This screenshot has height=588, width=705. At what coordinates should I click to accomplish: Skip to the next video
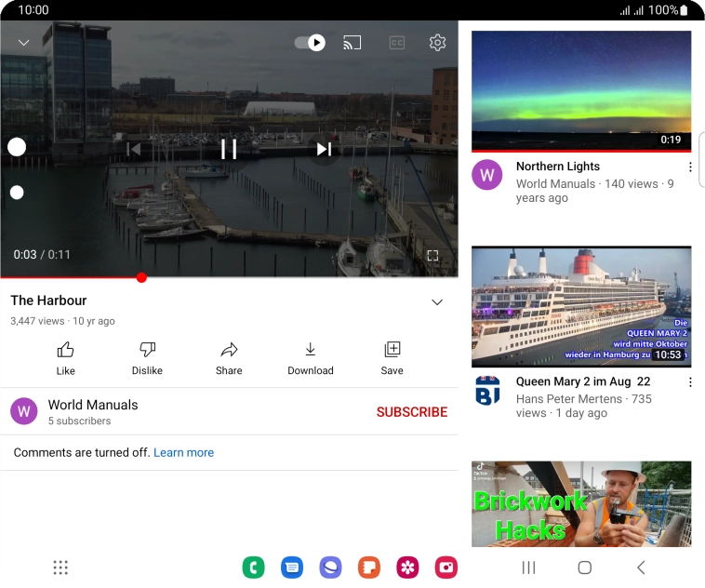point(324,149)
